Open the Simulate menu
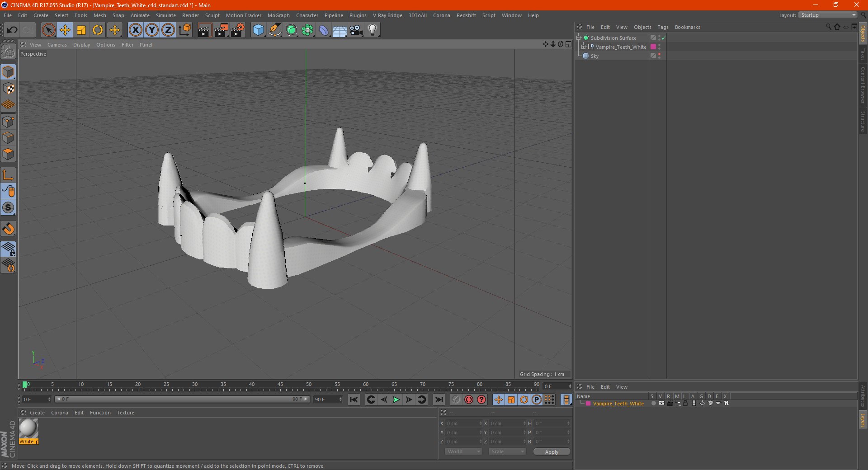 coord(166,15)
